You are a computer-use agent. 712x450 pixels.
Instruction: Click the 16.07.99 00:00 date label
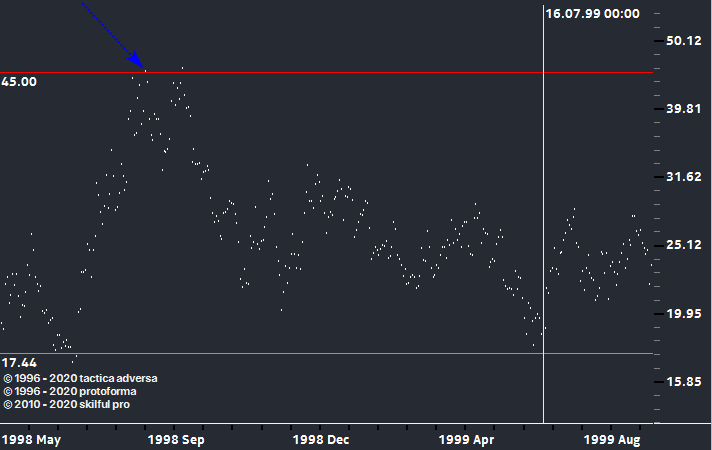[592, 13]
